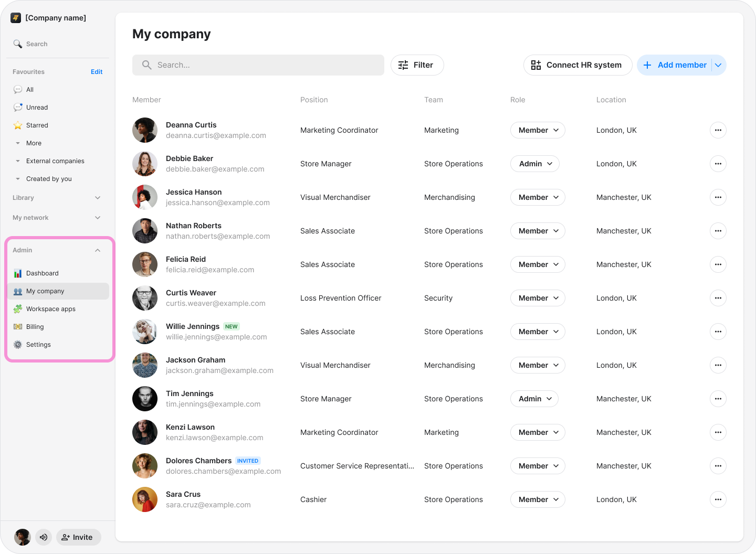
Task: Open more options for Dolores Chambers
Action: coord(718,466)
